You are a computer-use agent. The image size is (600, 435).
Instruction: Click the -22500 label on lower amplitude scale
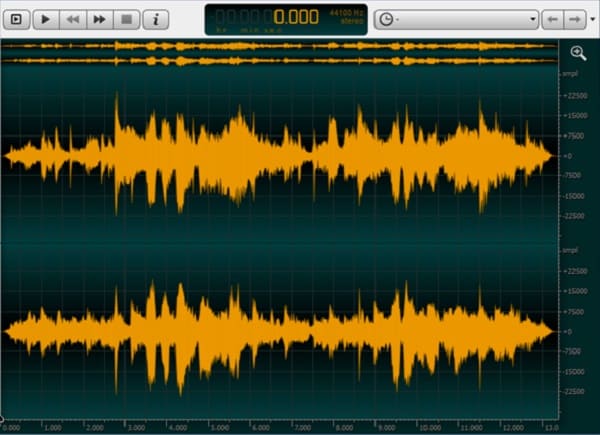(575, 391)
